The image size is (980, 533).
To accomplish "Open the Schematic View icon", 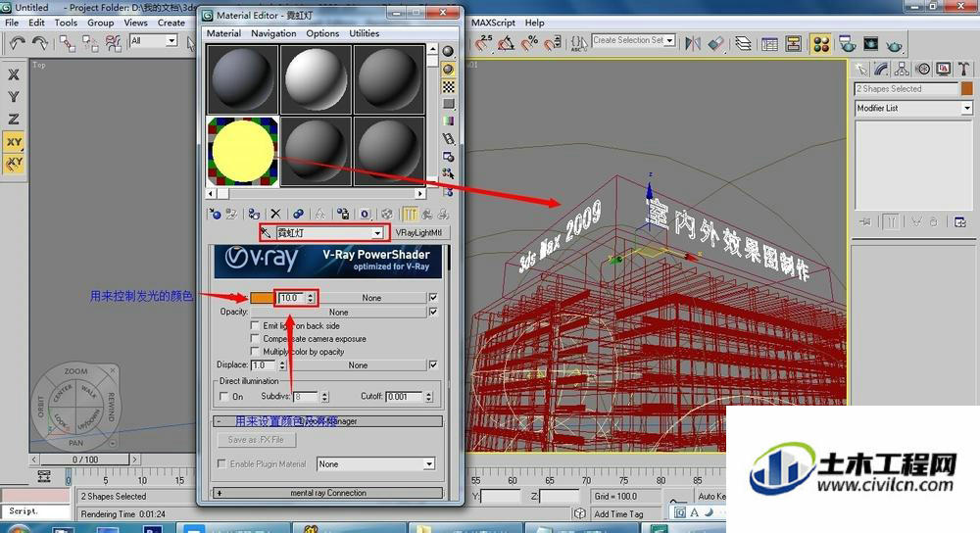I will click(x=794, y=44).
